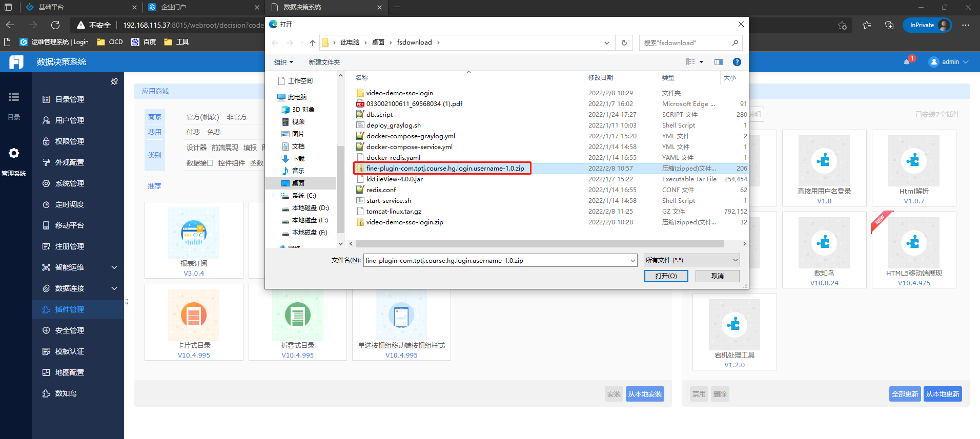Open the 目录 list icon
The width and height of the screenshot is (980, 439).
pyautogui.click(x=14, y=97)
